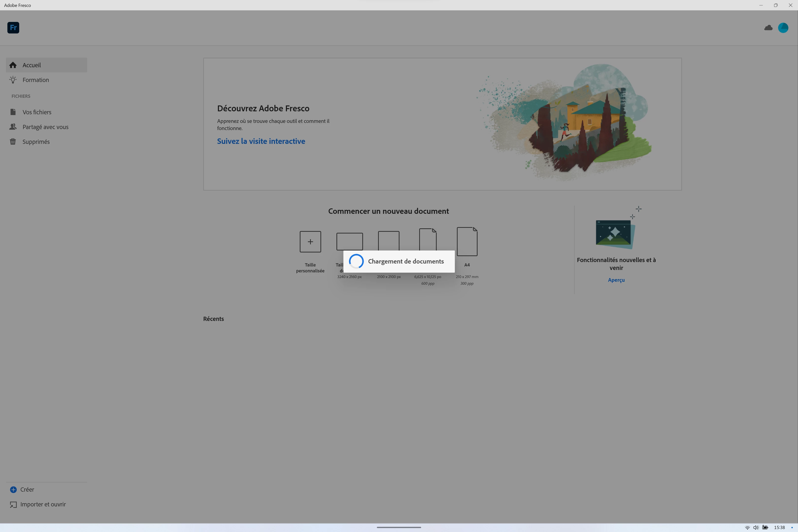This screenshot has height=532, width=798.
Task: Click Importer et ouvrir button
Action: [43, 504]
